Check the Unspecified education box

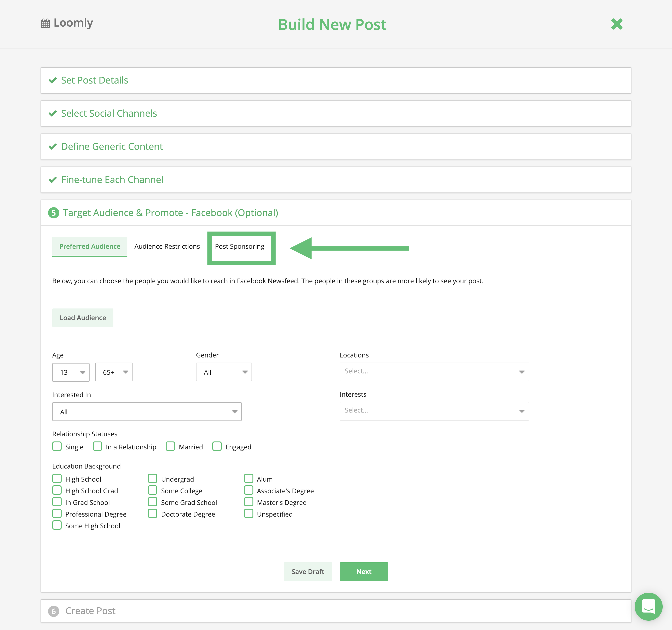tap(248, 513)
